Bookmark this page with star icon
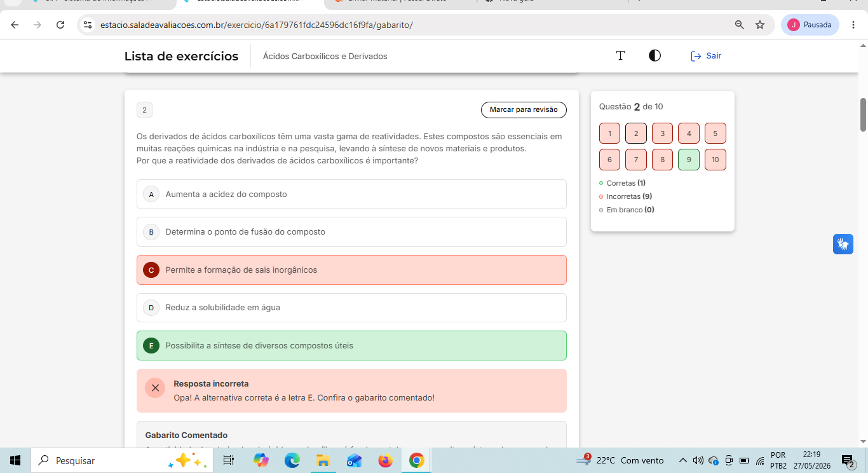868x473 pixels. tap(760, 25)
